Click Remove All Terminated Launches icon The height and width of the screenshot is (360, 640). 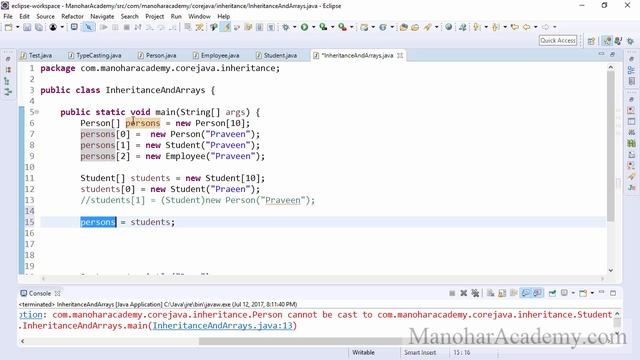[x=475, y=293]
